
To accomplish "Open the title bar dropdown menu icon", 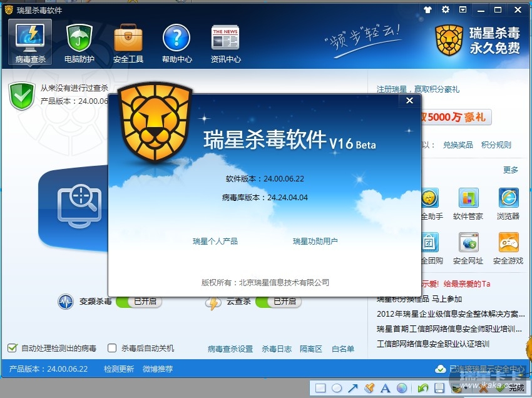I will (463, 9).
